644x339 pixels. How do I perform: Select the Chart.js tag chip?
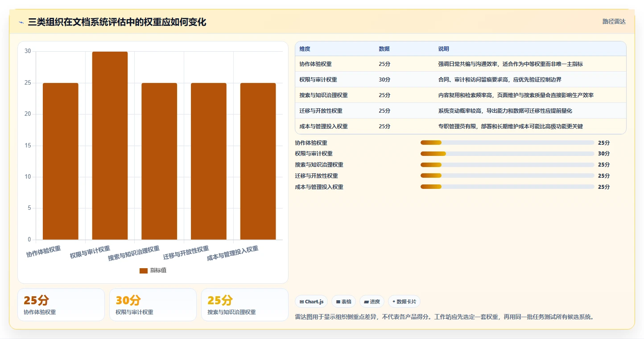[x=311, y=302]
